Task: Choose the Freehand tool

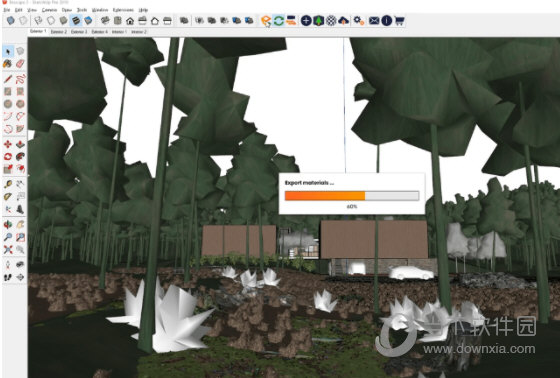Action: coord(20,79)
